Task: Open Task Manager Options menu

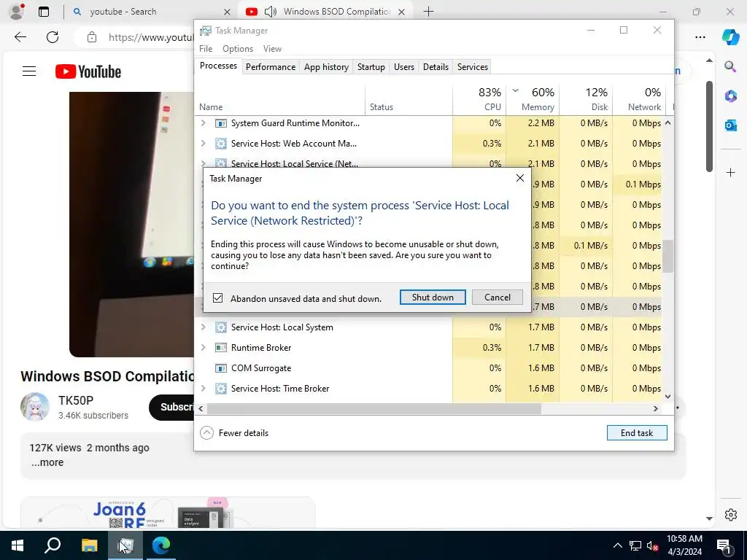Action: click(238, 49)
